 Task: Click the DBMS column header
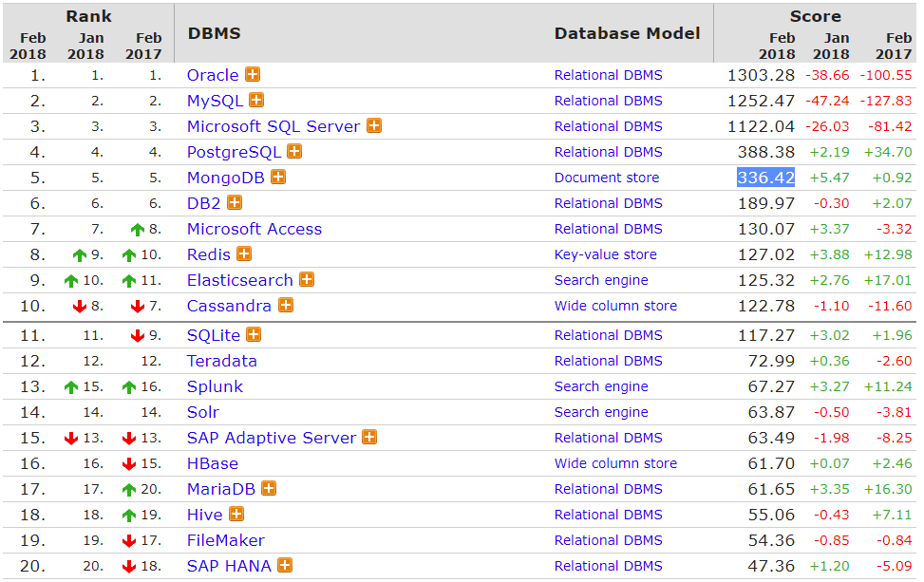(214, 33)
